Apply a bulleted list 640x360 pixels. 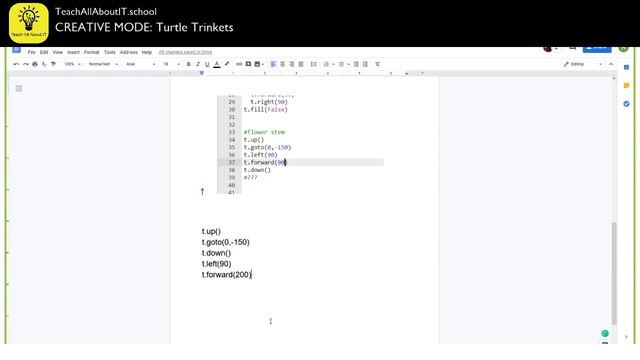click(x=341, y=64)
